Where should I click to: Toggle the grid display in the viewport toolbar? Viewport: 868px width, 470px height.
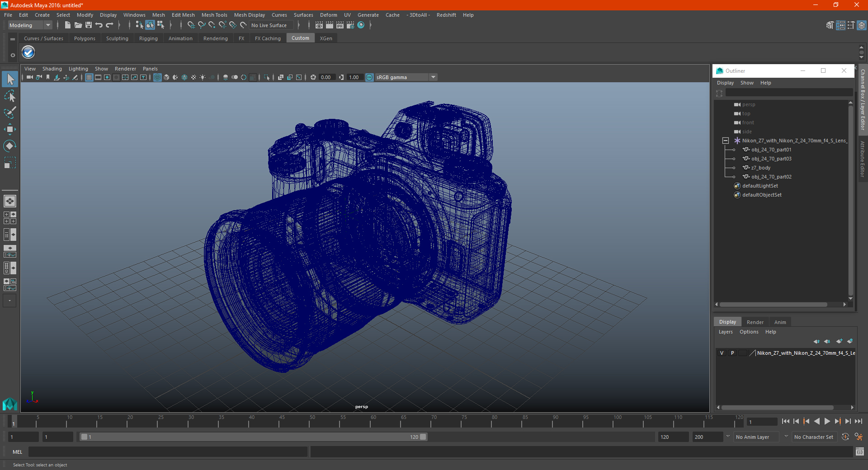pos(89,77)
